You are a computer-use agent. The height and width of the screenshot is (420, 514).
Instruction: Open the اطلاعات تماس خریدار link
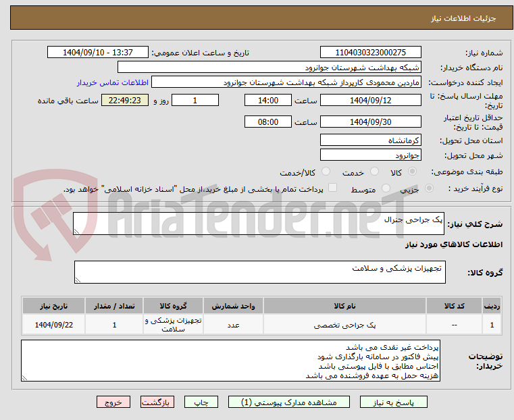tap(113, 82)
